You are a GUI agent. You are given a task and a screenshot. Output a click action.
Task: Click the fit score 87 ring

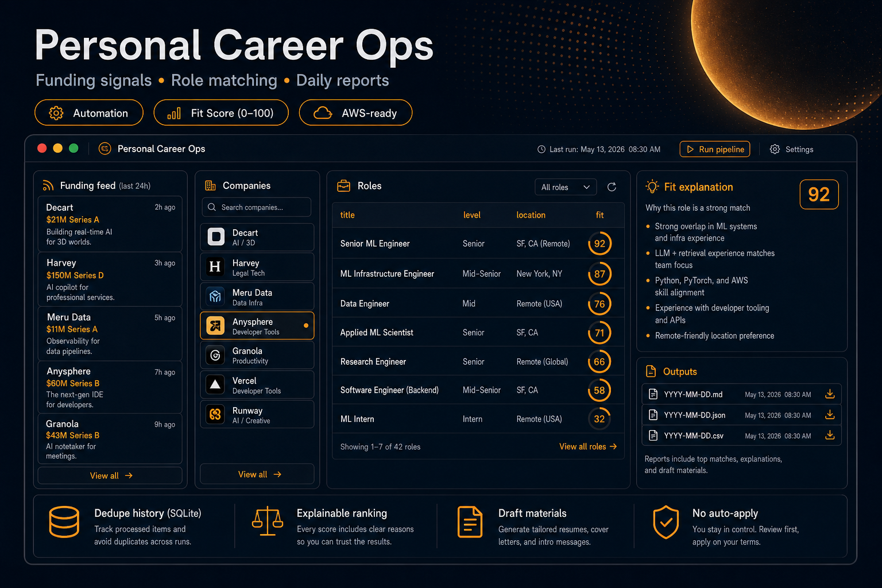click(599, 274)
